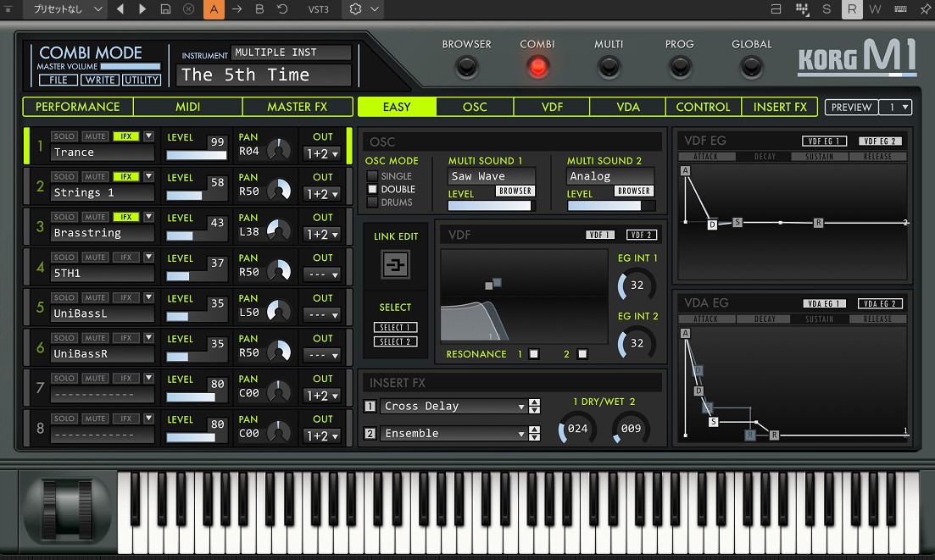Open Cross Delay insert effect dropdown

pyautogui.click(x=454, y=407)
